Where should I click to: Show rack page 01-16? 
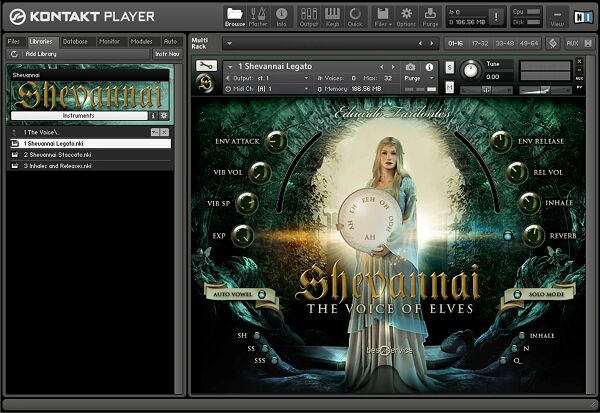(456, 43)
